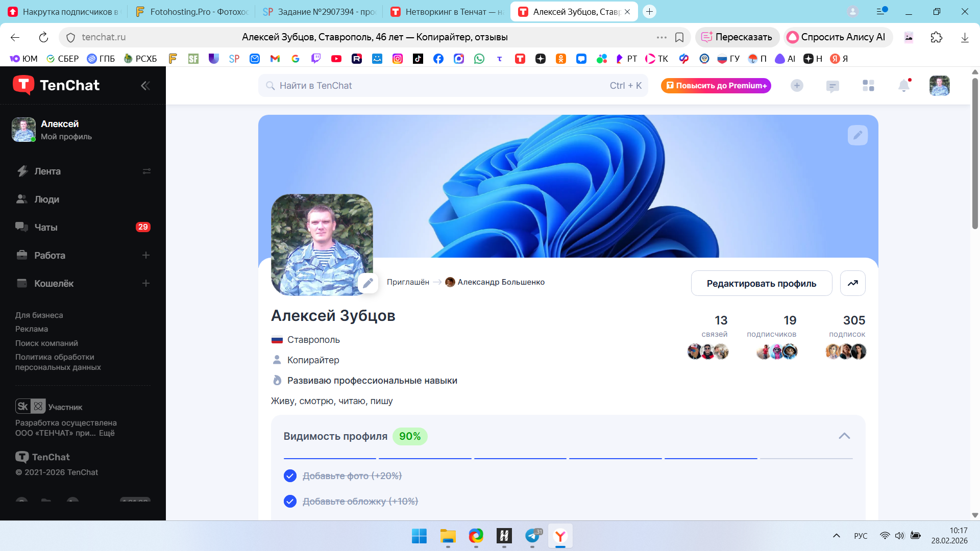The height and width of the screenshot is (551, 980).
Task: Expand the Кошелёк plus button
Action: click(146, 283)
